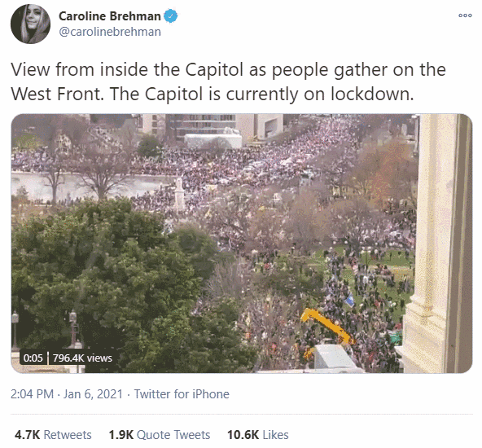Click the words "West Front" in tweet
The image size is (482, 448).
coord(56,94)
